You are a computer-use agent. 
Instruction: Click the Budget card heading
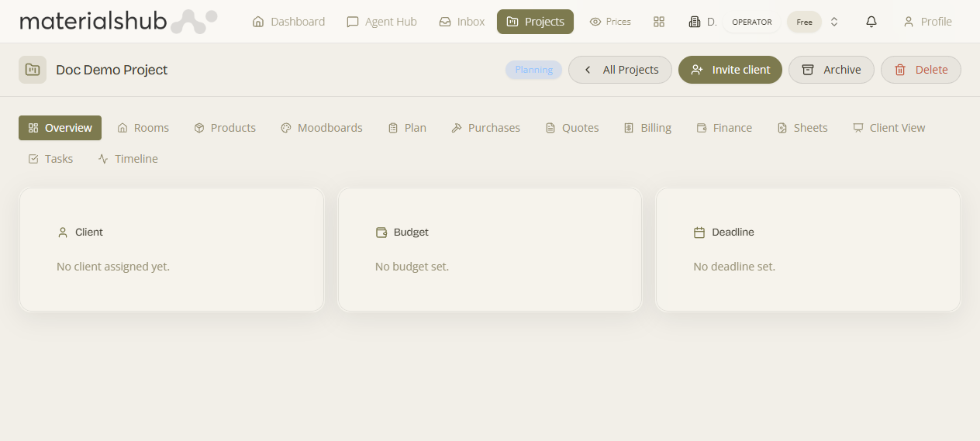pyautogui.click(x=411, y=233)
